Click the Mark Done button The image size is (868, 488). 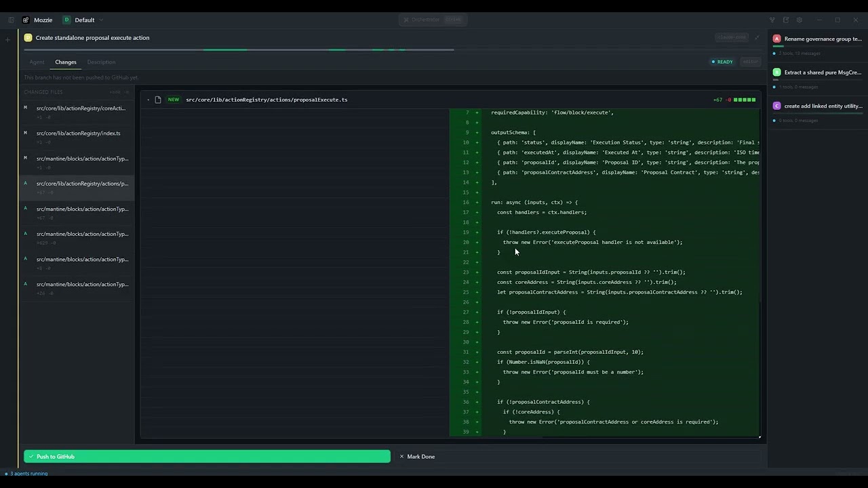[x=417, y=457]
